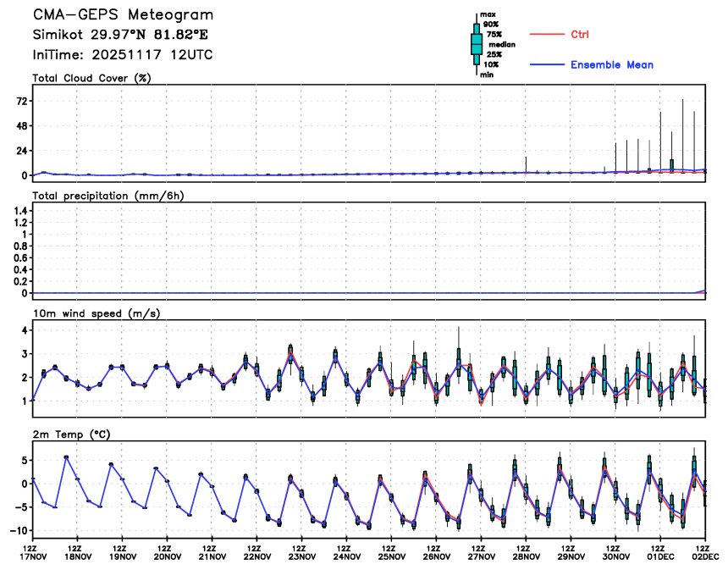Click the 4 tick on the wind speed axis
728x570 pixels.
[25, 330]
